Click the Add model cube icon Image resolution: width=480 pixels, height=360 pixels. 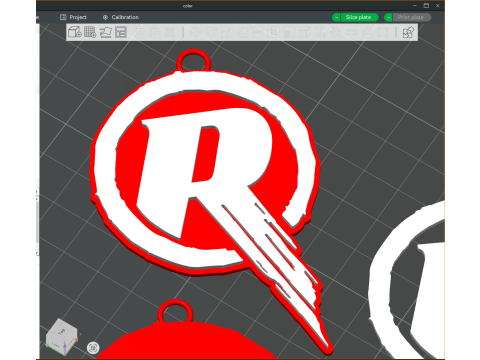[74, 32]
